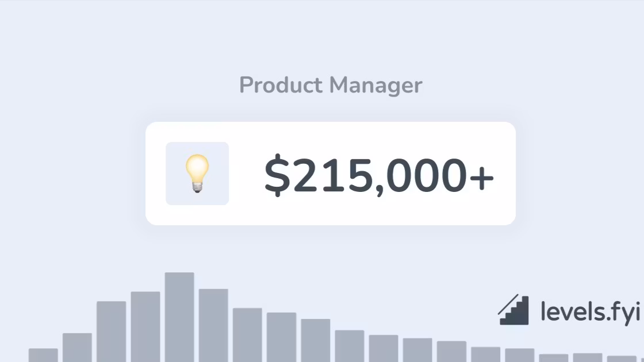Click the light bulb icon
The width and height of the screenshot is (644, 362).
197,174
